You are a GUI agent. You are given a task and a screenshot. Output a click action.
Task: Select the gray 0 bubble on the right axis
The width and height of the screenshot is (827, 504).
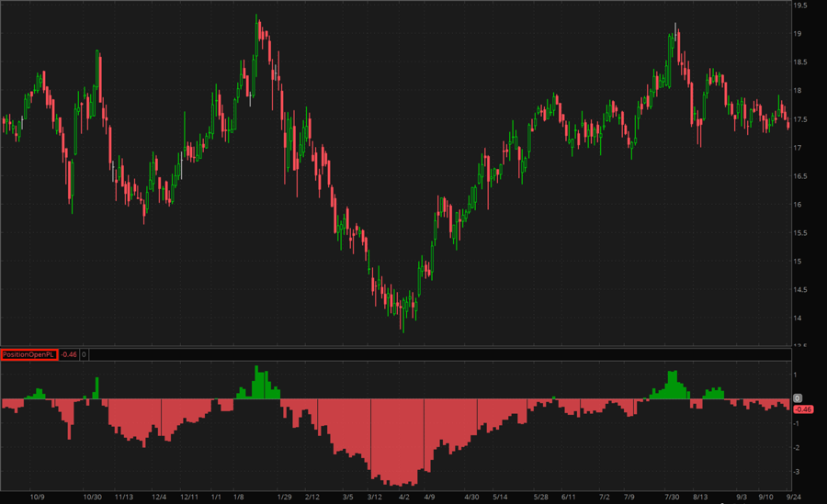(x=798, y=398)
